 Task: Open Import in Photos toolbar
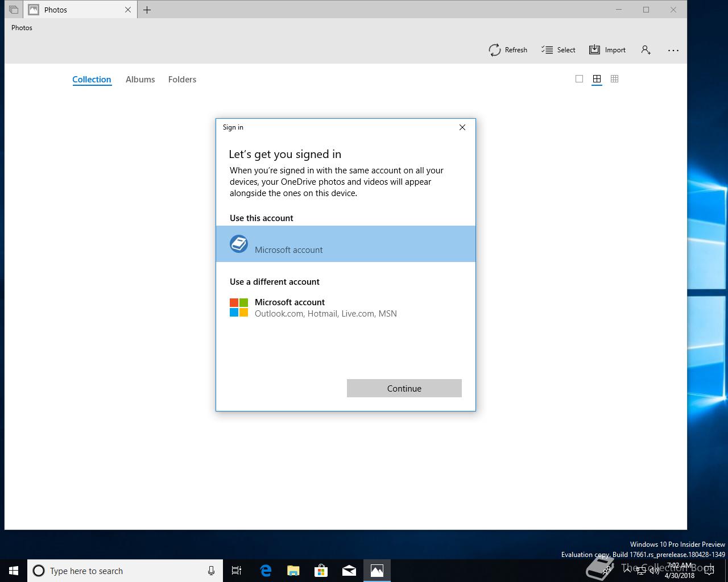[607, 50]
